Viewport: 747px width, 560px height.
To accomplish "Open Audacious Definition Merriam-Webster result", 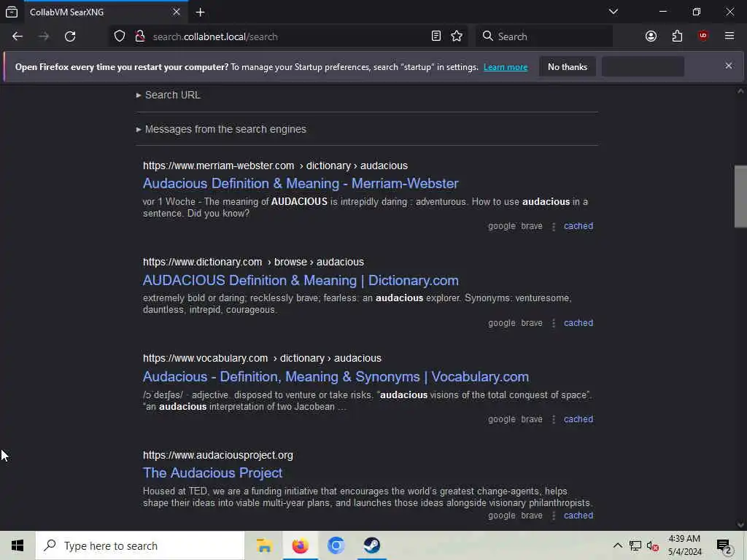I will click(x=301, y=183).
